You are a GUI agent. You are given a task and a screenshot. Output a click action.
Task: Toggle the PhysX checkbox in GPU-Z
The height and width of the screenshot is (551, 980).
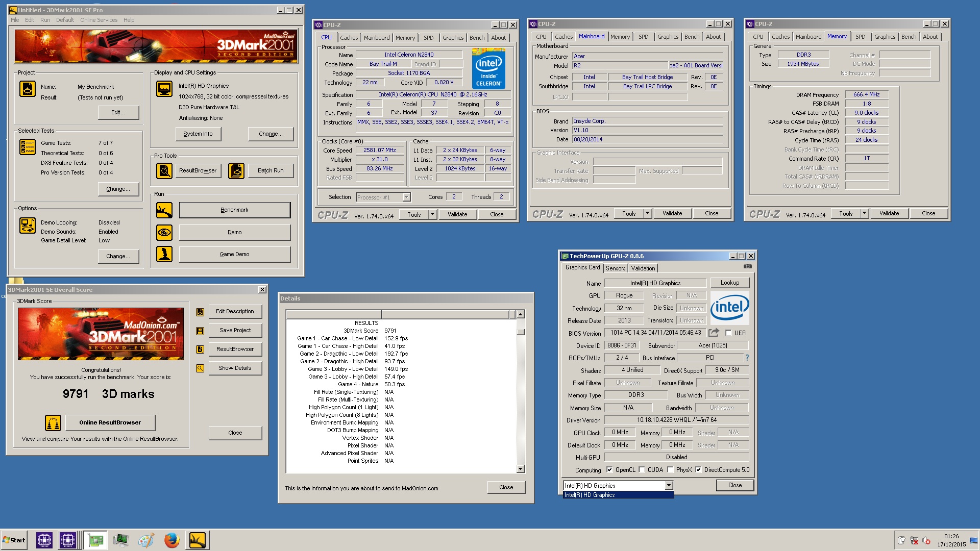pyautogui.click(x=670, y=470)
